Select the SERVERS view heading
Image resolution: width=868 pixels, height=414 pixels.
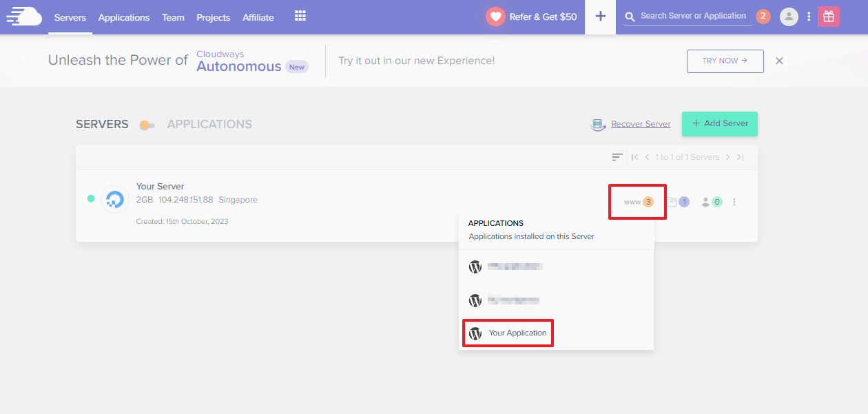[x=102, y=125]
